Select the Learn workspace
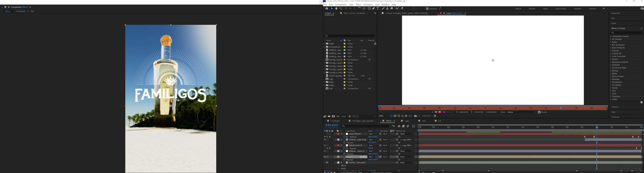Viewport: 644px width, 173px height. 545,9
